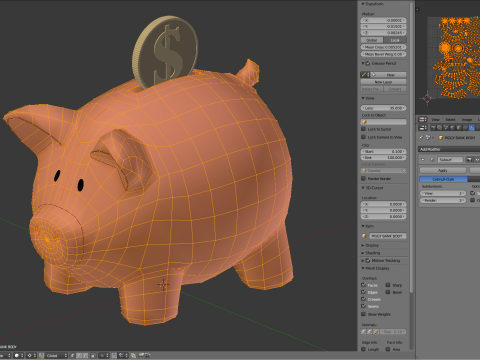The height and width of the screenshot is (360, 480).
Task: Uncheck Creases overlay checkbox
Action: [x=364, y=299]
